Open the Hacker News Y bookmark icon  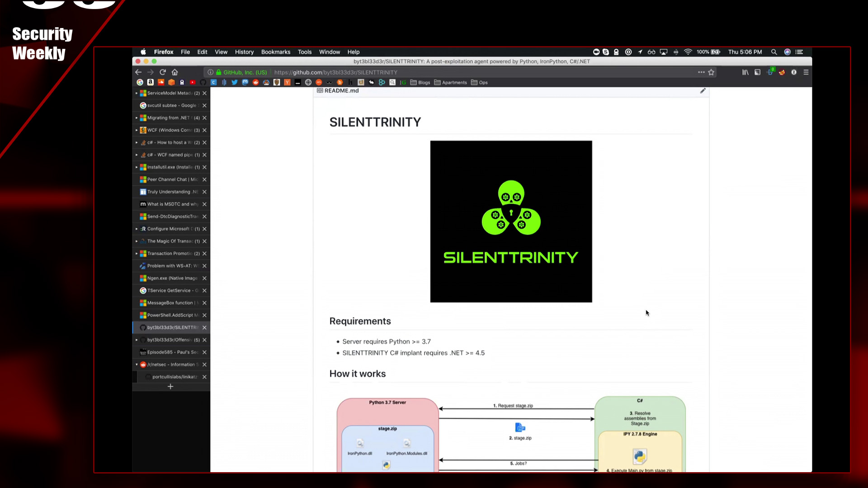point(287,82)
